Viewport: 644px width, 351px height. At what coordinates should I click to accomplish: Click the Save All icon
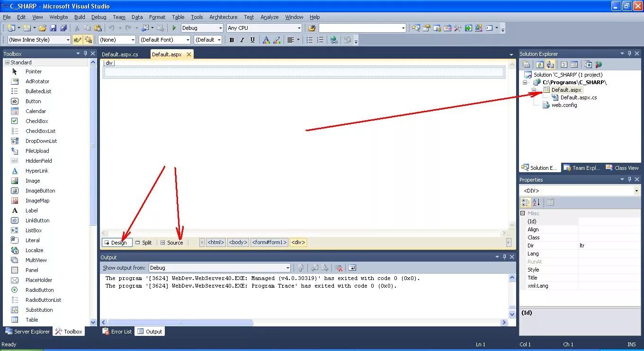click(63, 28)
